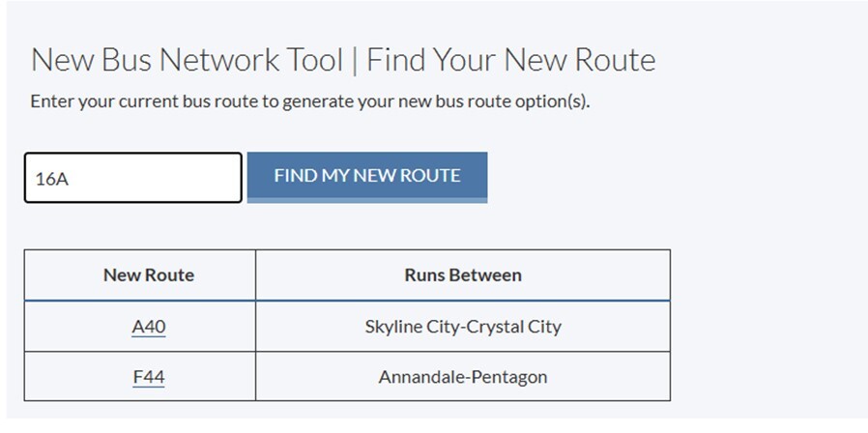The image size is (868, 433).
Task: Click the word "Your" in the heading
Action: tap(468, 61)
